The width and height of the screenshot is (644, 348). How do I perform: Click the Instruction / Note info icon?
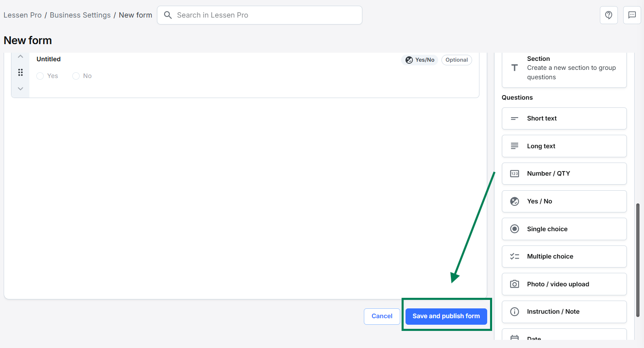click(515, 312)
